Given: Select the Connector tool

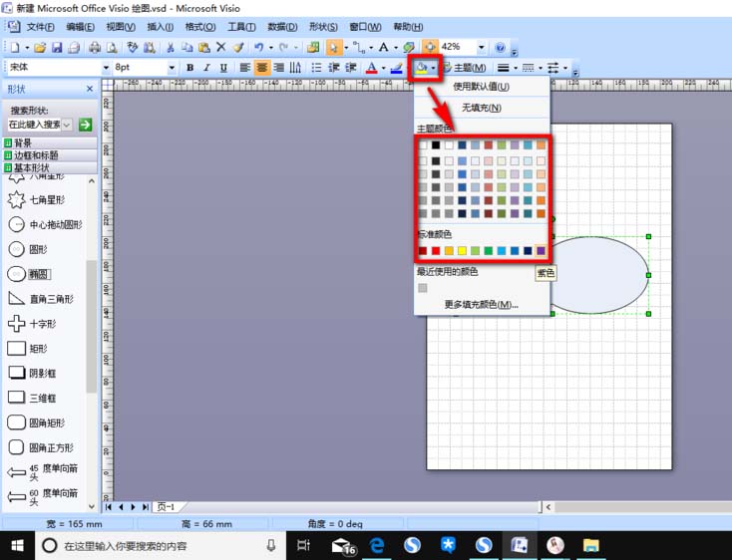Looking at the screenshot, I should coord(359,47).
